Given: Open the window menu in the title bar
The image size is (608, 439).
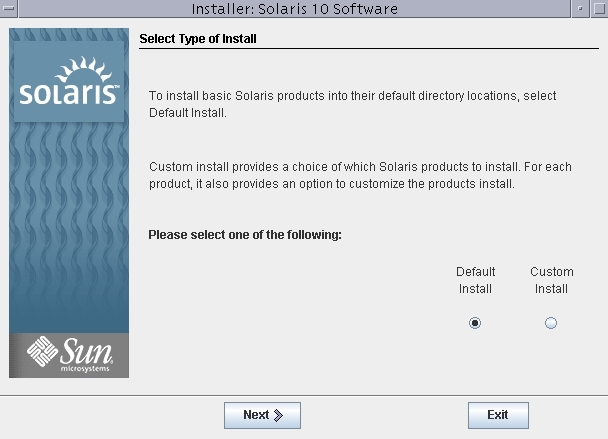Looking at the screenshot, I should pyautogui.click(x=9, y=9).
